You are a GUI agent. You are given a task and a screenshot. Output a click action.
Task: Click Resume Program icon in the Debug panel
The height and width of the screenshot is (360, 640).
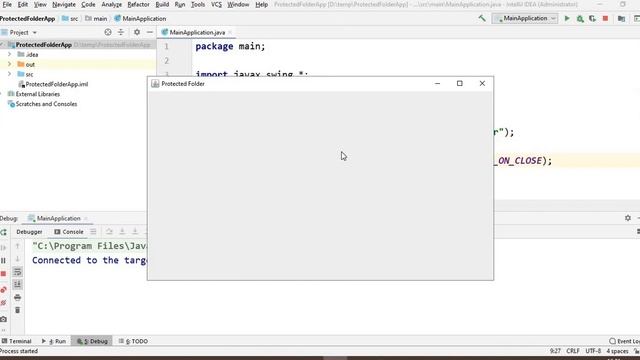4,248
